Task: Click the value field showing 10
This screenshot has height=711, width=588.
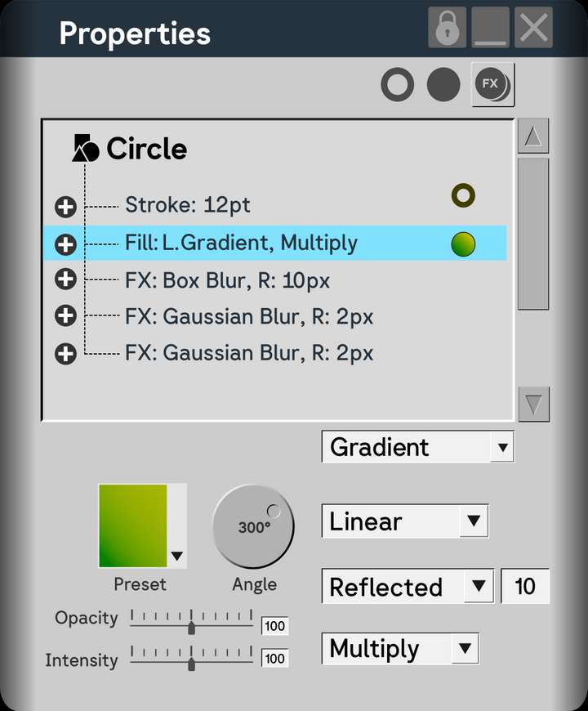Action: tap(525, 586)
